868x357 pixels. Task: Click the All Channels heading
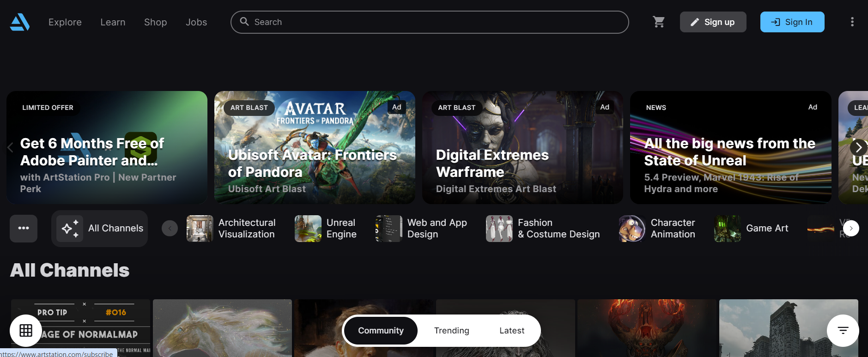[x=70, y=270]
